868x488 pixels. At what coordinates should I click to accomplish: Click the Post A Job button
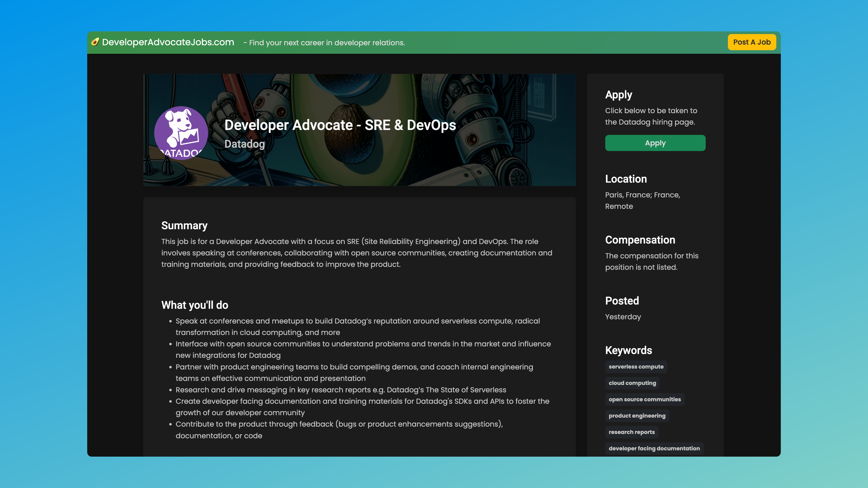752,42
